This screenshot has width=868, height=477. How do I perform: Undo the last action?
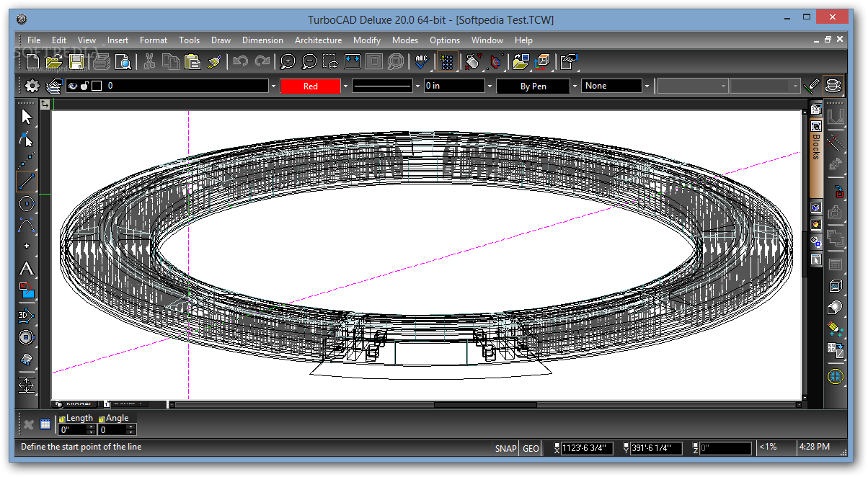click(241, 62)
